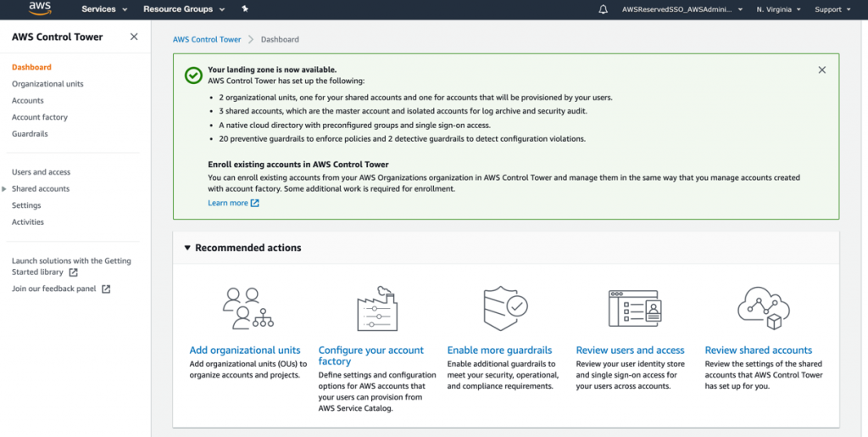Click external icon beside feedback panel
The width and height of the screenshot is (868, 437).
(106, 289)
